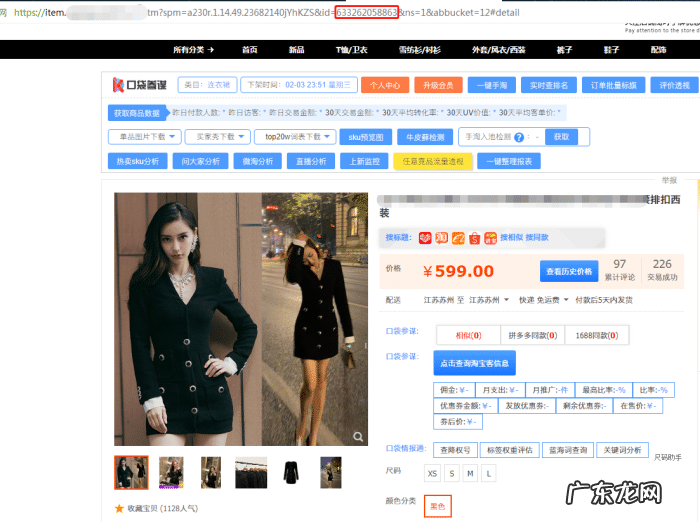
Task: Click the 关键词分析 button
Action: (622, 450)
